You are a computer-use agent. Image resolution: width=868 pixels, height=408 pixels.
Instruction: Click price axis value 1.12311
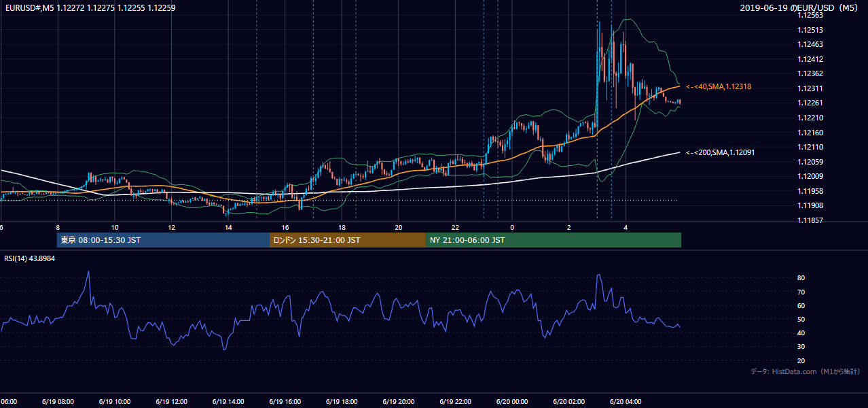pyautogui.click(x=810, y=88)
